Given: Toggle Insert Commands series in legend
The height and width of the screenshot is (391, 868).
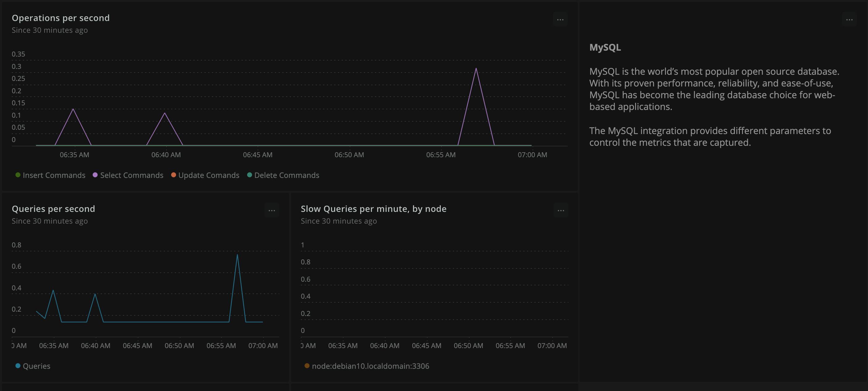Looking at the screenshot, I should click(x=54, y=175).
